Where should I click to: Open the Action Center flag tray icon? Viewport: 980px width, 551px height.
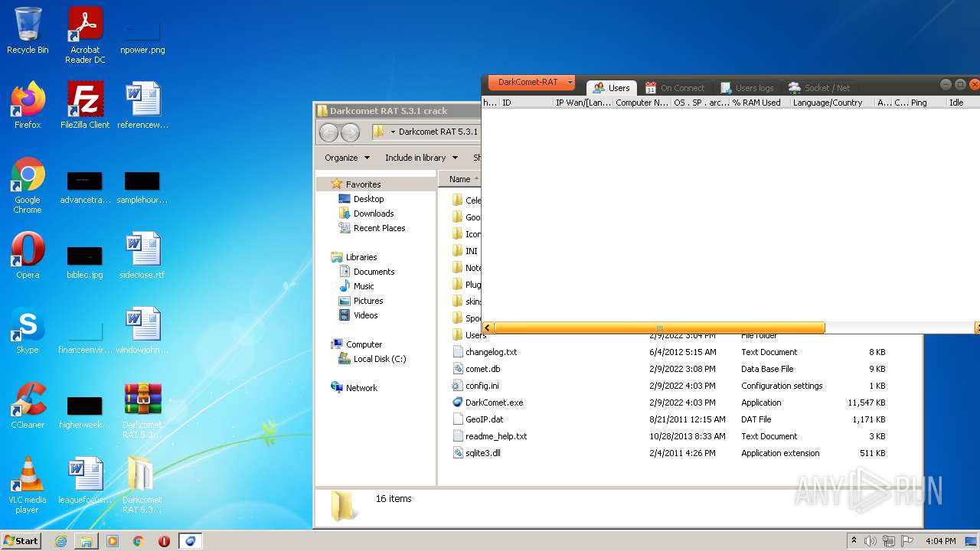click(x=907, y=541)
